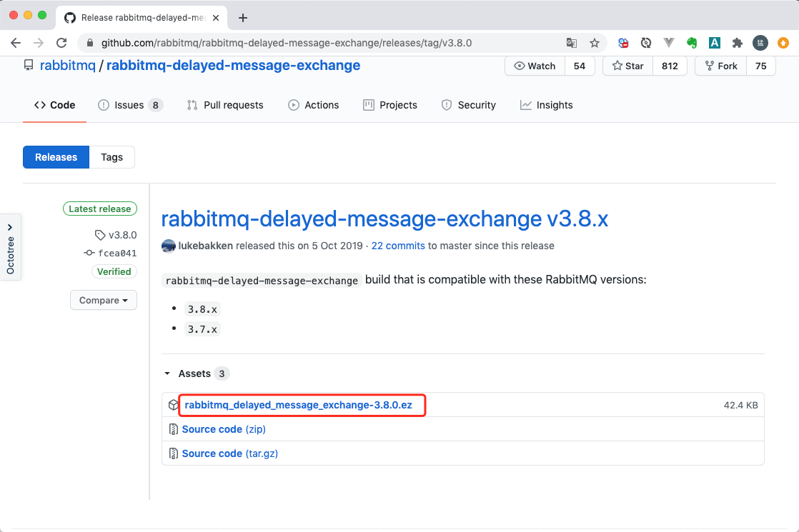
Task: Click the commit icon next to fcea041
Action: coord(89,253)
